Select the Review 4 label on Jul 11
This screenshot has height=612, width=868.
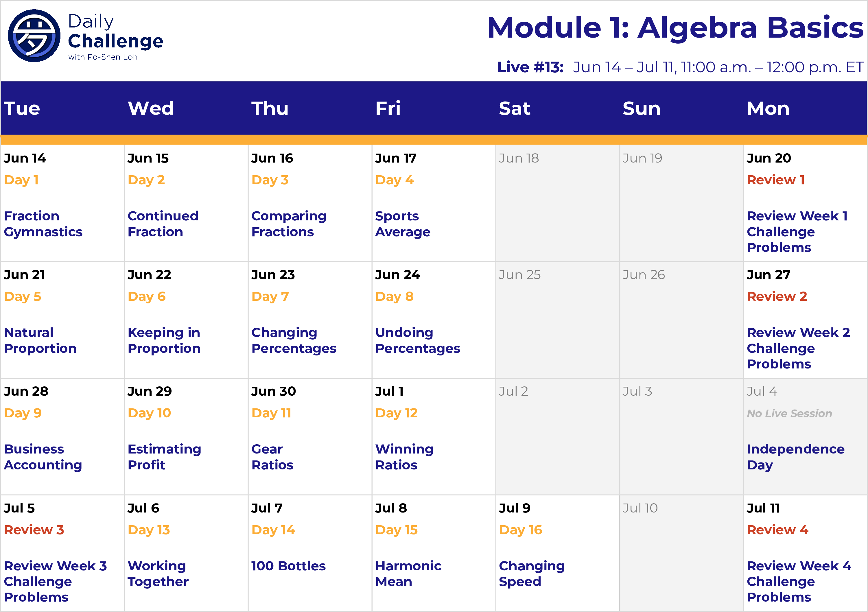(x=777, y=530)
